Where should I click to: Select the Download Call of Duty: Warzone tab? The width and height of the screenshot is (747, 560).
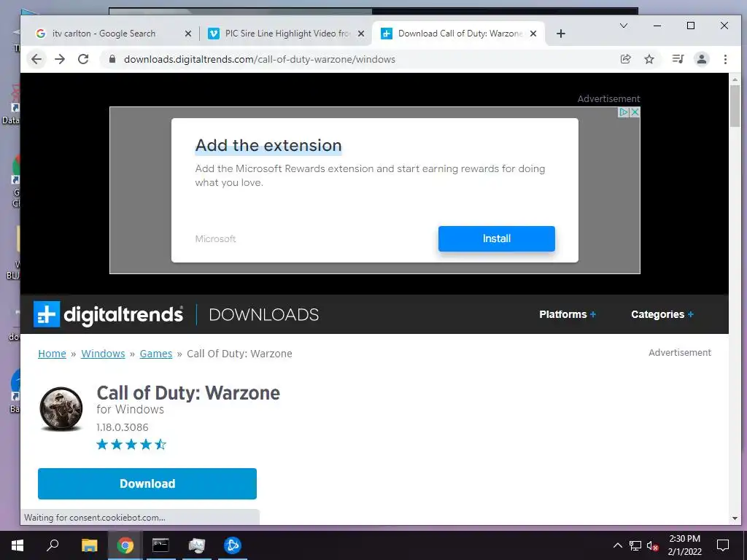(x=460, y=34)
